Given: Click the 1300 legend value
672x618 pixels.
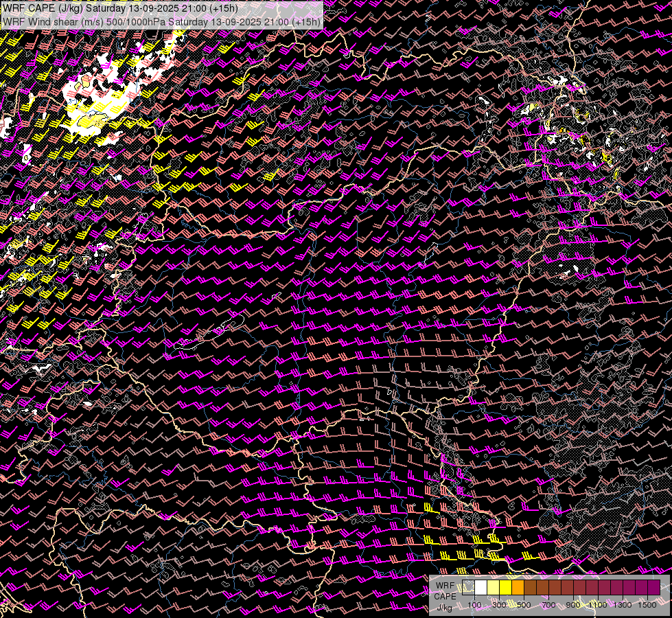Looking at the screenshot, I should (x=623, y=605).
